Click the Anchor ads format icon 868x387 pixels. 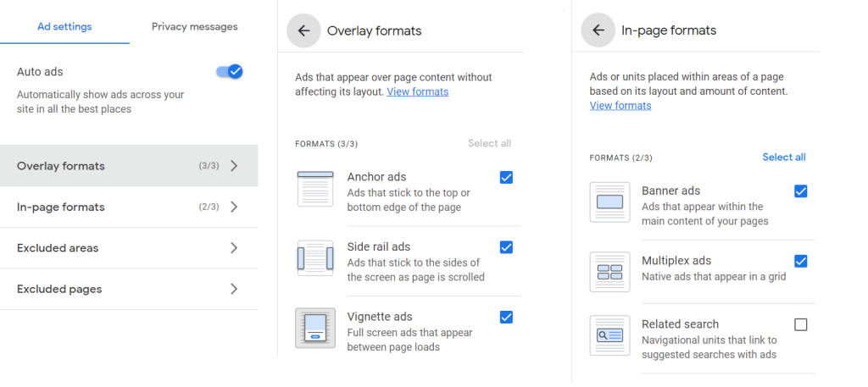[315, 189]
